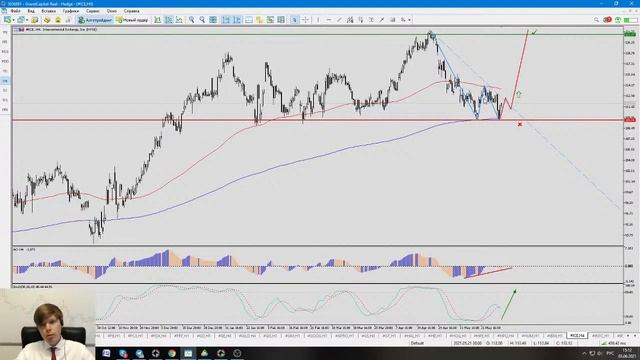Show hidden system tray icons chevron

[584, 353]
